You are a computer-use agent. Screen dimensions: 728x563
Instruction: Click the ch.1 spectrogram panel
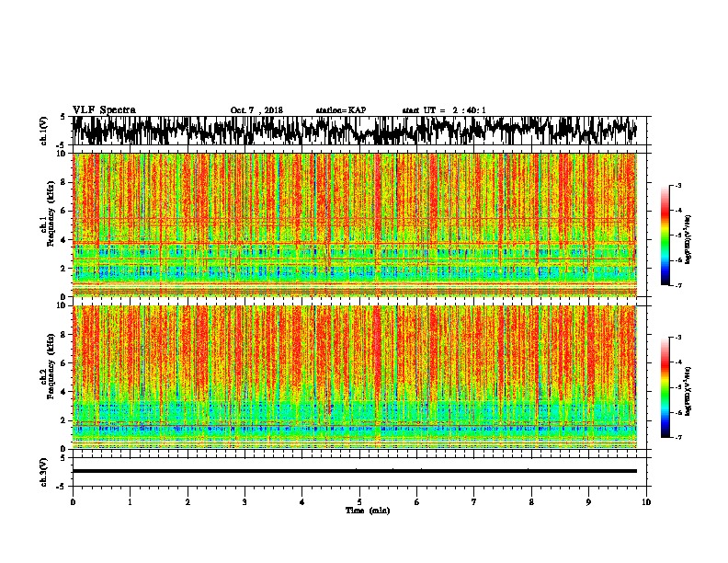[355, 224]
